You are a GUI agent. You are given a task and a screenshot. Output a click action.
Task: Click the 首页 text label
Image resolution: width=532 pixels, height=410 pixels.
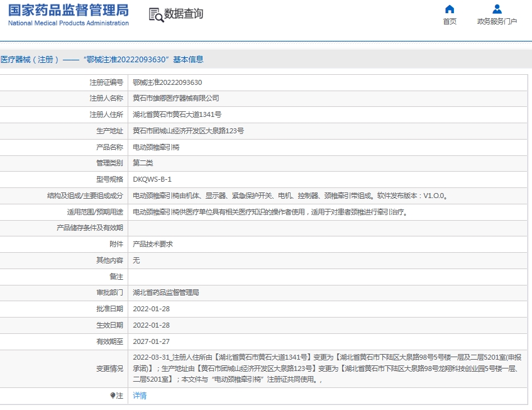450,21
